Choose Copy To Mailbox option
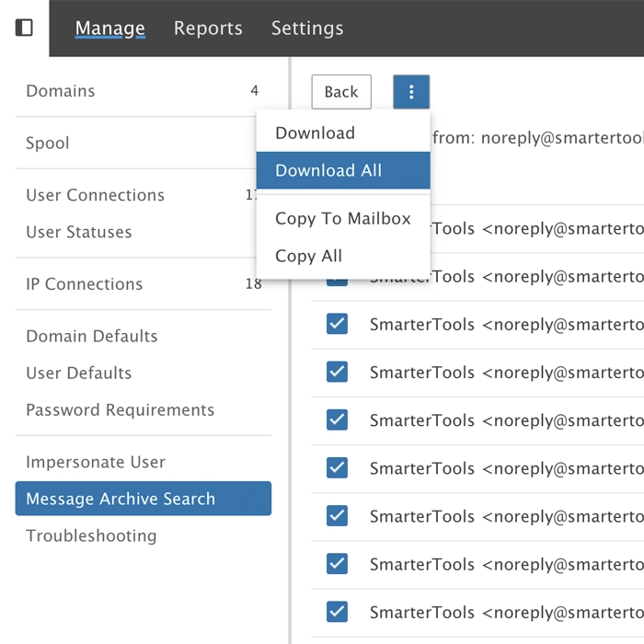Image resolution: width=644 pixels, height=644 pixels. coord(343,219)
